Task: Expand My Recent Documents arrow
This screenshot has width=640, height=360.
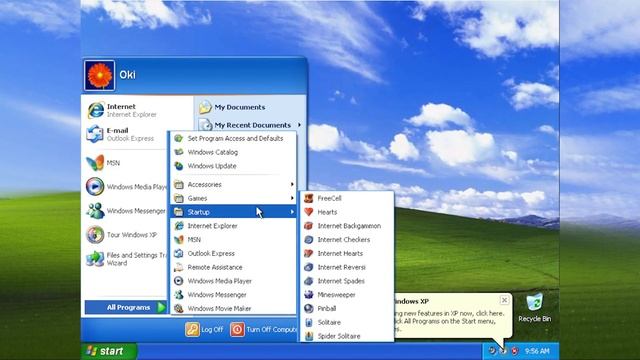Action: coord(300,125)
